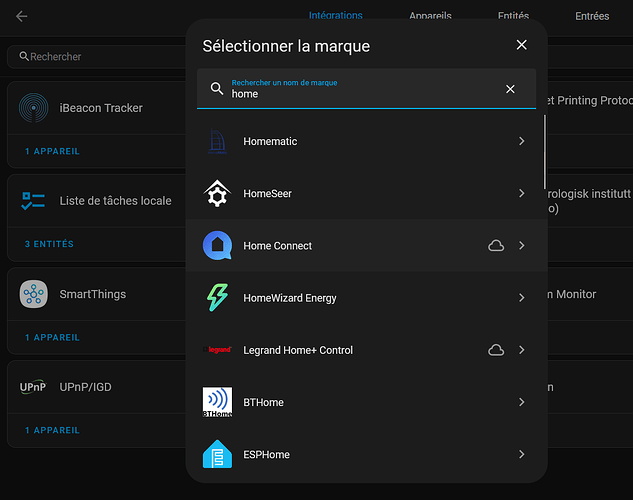Viewport: 633px width, 500px height.
Task: Click the Legrand logo icon
Action: [x=217, y=349]
